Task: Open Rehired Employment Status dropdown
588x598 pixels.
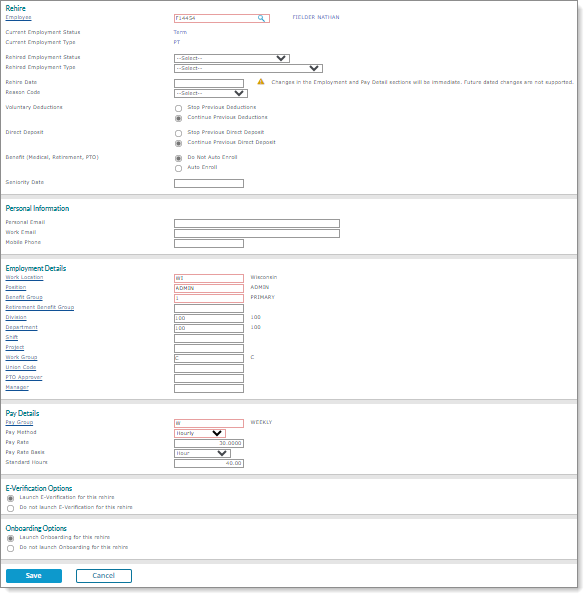Action: [232, 58]
